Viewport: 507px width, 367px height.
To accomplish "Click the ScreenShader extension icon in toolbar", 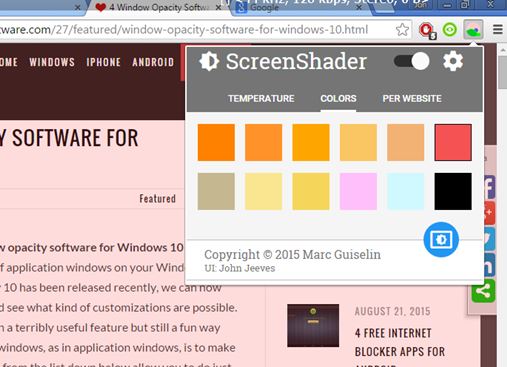I will click(x=473, y=30).
